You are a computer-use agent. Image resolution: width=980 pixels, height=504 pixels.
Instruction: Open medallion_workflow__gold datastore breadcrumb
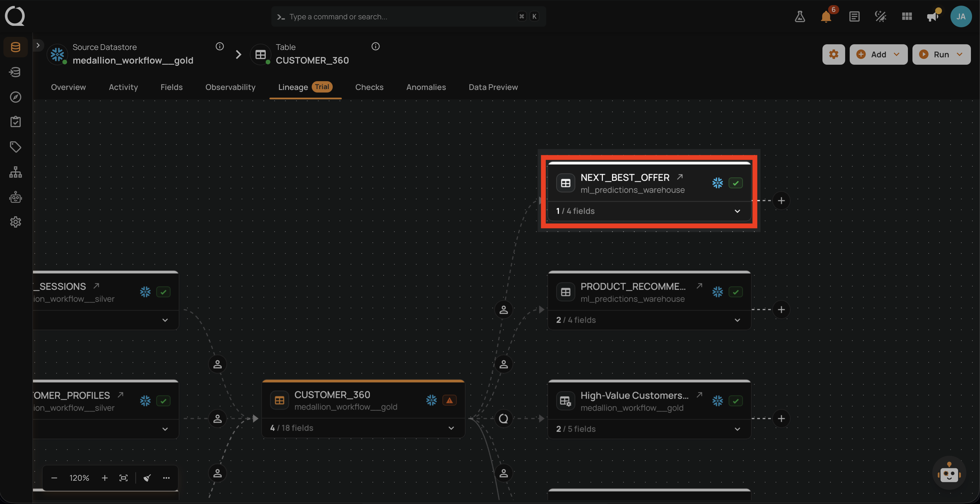[133, 60]
